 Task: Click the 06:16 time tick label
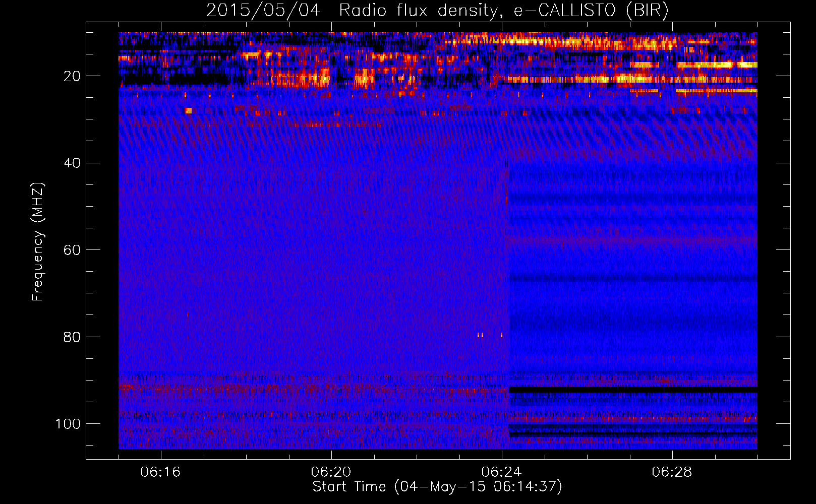pos(160,472)
